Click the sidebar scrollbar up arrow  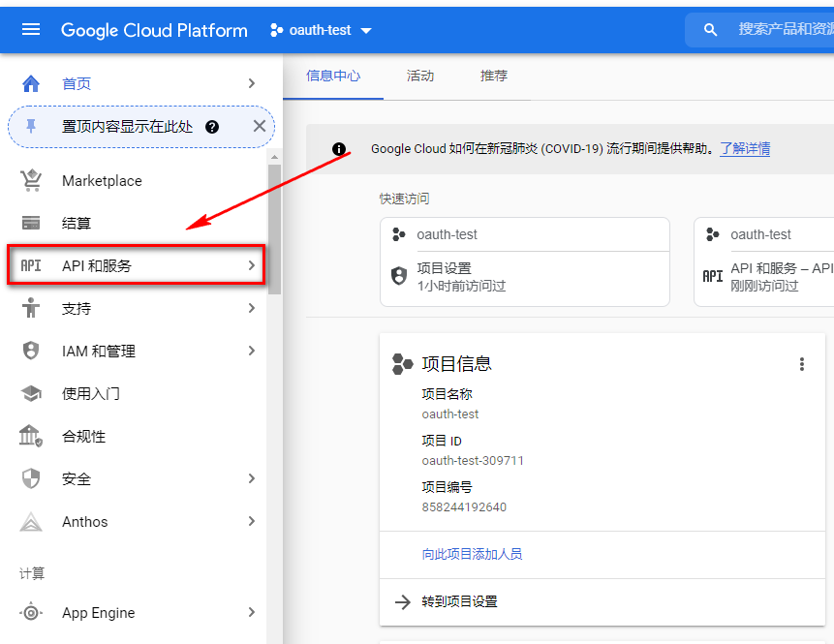click(x=274, y=157)
